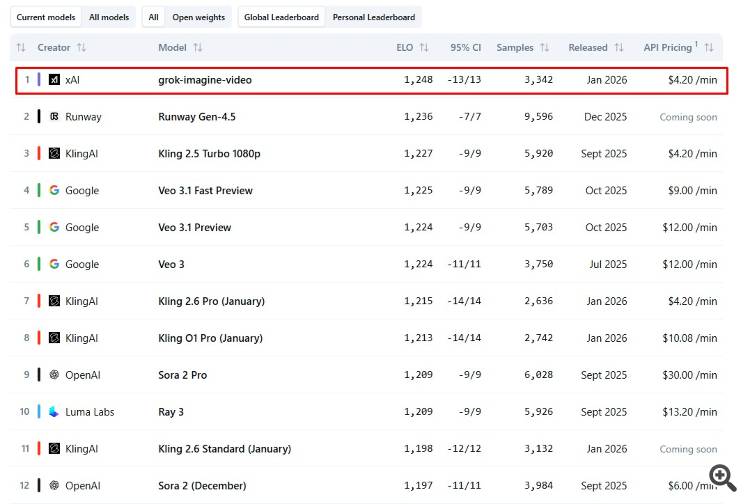This screenshot has height=504, width=750.
Task: Select Veo 3.1 Fast Preview model name
Action: coord(205,190)
